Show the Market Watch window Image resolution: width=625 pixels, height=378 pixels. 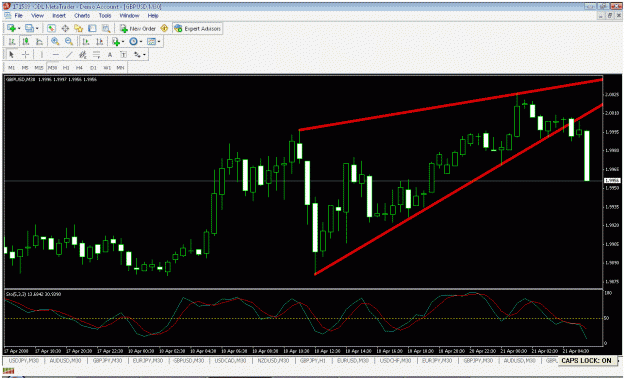(x=51, y=28)
